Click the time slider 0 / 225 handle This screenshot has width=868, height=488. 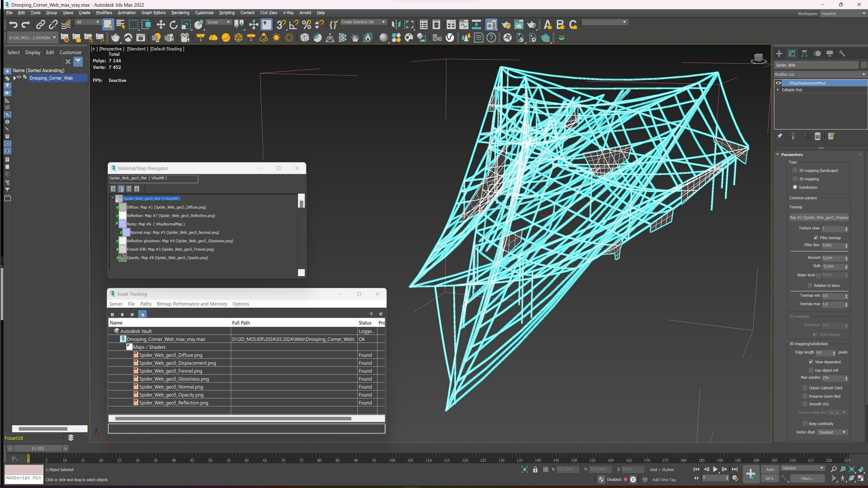pyautogui.click(x=38, y=448)
